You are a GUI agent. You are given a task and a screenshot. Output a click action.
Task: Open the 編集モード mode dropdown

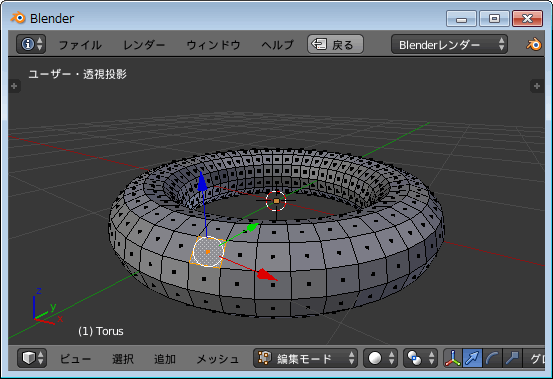[305, 358]
